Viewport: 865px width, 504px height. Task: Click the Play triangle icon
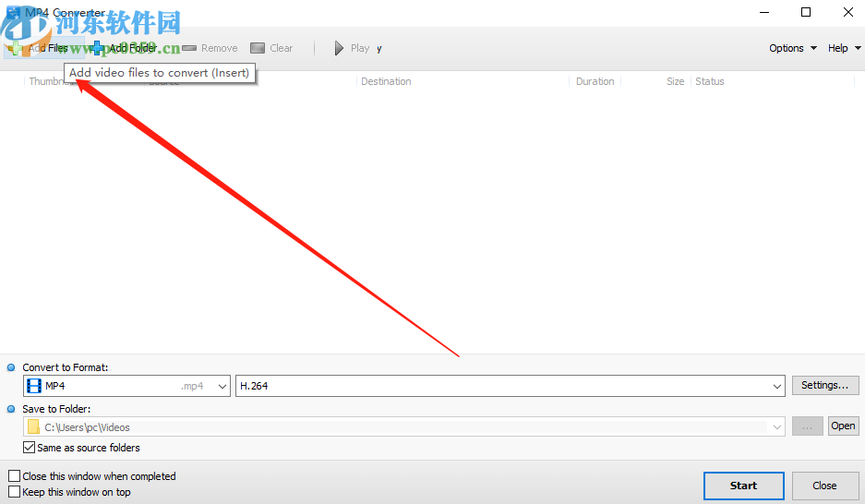pyautogui.click(x=339, y=49)
